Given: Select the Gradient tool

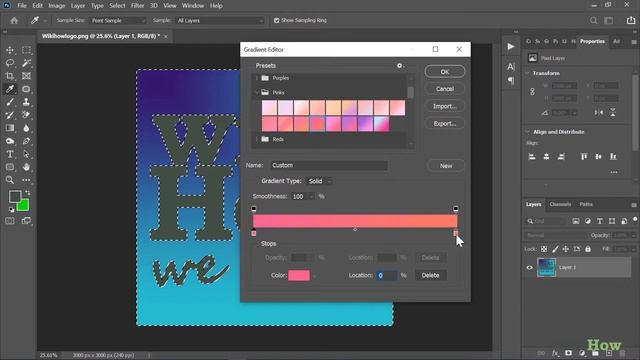Looking at the screenshot, I should click(x=10, y=128).
